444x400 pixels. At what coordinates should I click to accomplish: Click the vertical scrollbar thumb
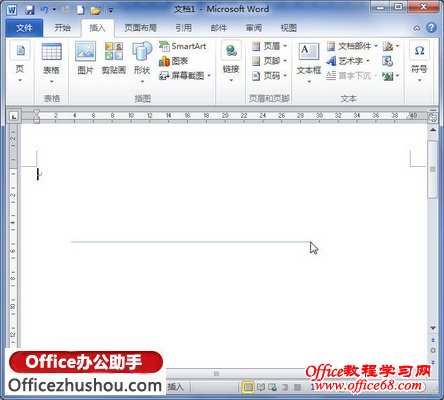click(x=433, y=169)
